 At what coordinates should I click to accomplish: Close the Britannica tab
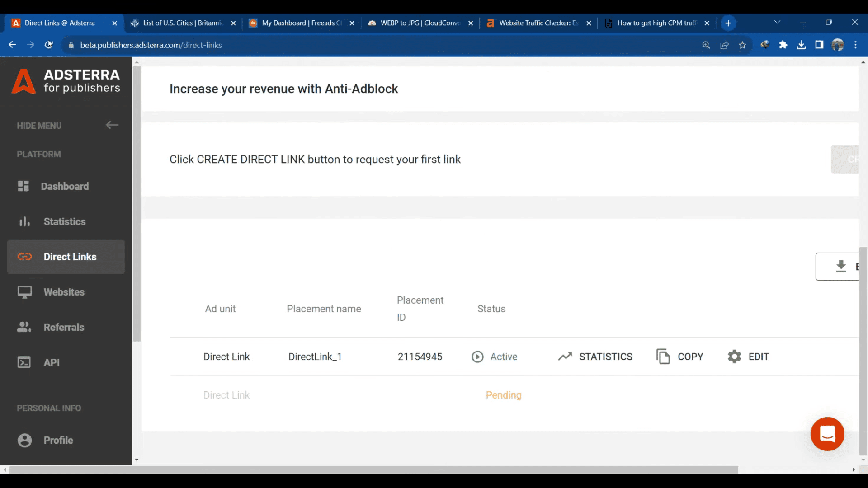[x=233, y=23]
